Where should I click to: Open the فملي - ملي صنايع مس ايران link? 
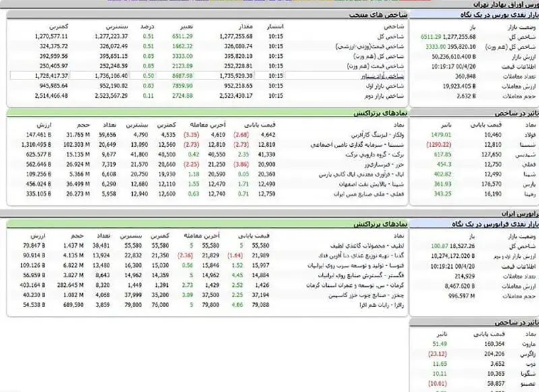click(x=369, y=194)
